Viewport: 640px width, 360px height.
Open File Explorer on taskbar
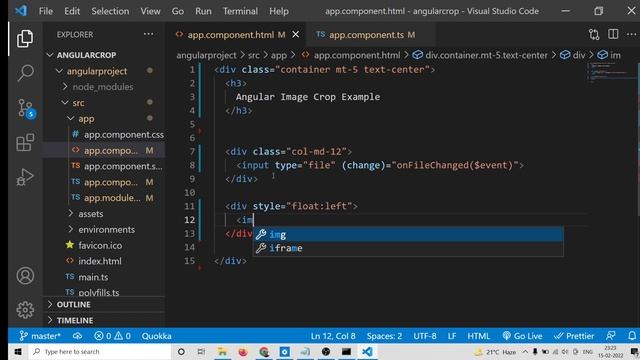coord(222,351)
